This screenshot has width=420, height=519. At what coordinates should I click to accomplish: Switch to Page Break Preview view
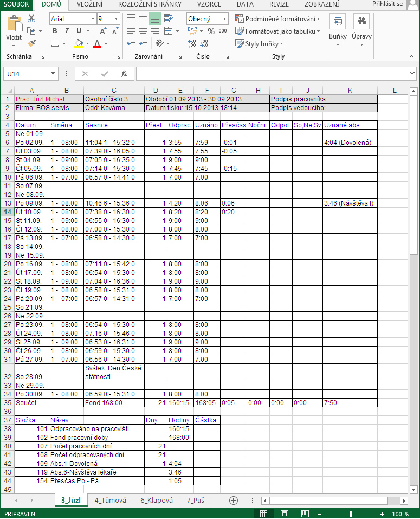305,514
